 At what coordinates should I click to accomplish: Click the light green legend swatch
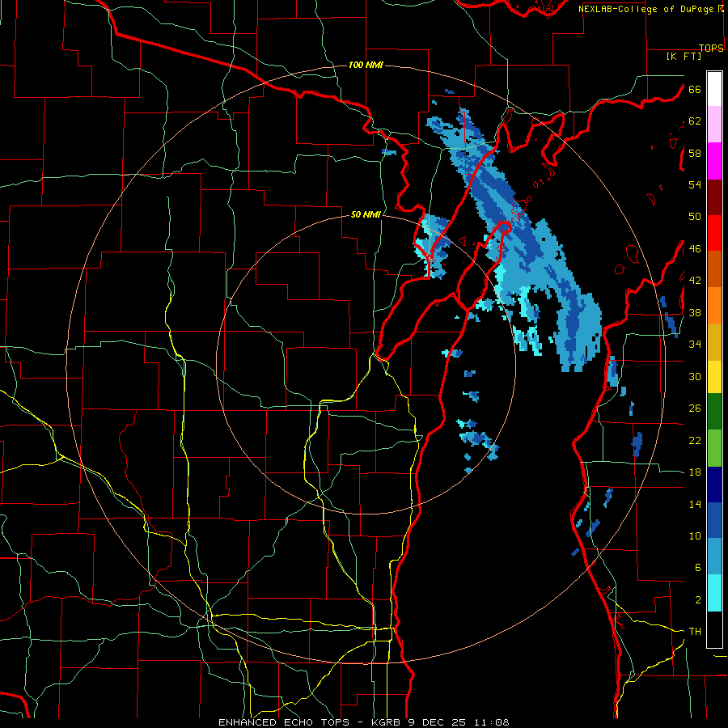point(714,448)
